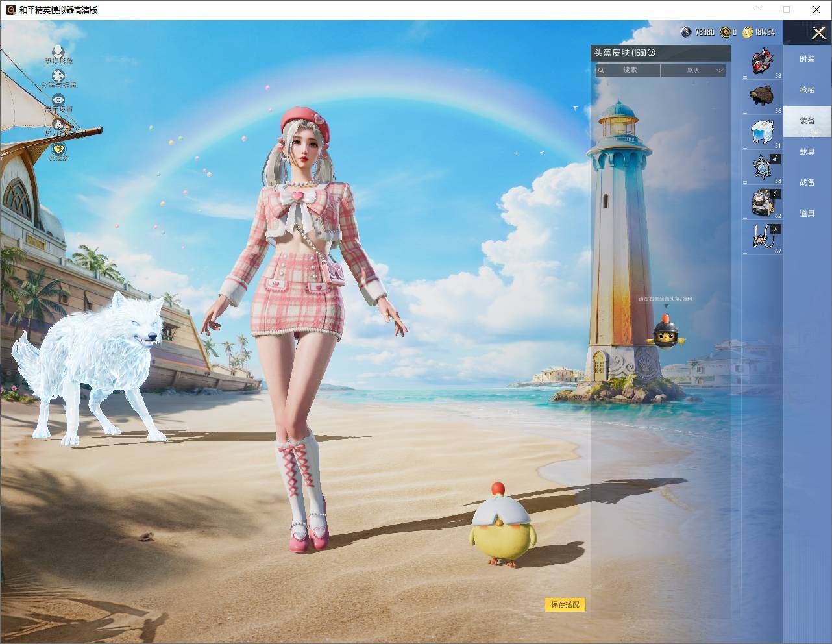Select the backpack item numbered 62

(763, 203)
